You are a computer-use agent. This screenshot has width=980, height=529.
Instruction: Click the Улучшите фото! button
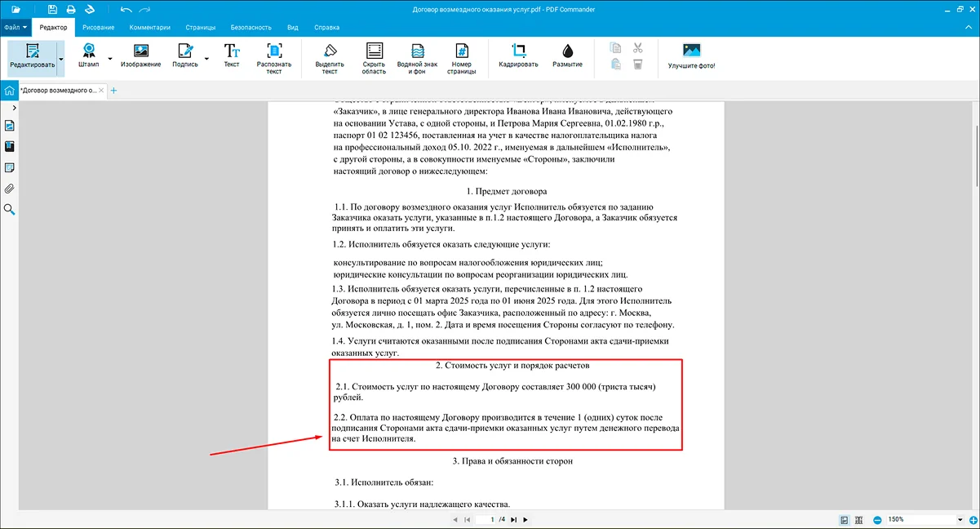tap(691, 56)
